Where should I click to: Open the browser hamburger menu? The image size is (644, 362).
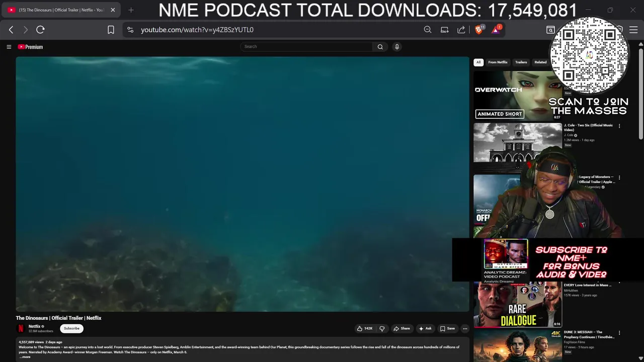click(633, 30)
